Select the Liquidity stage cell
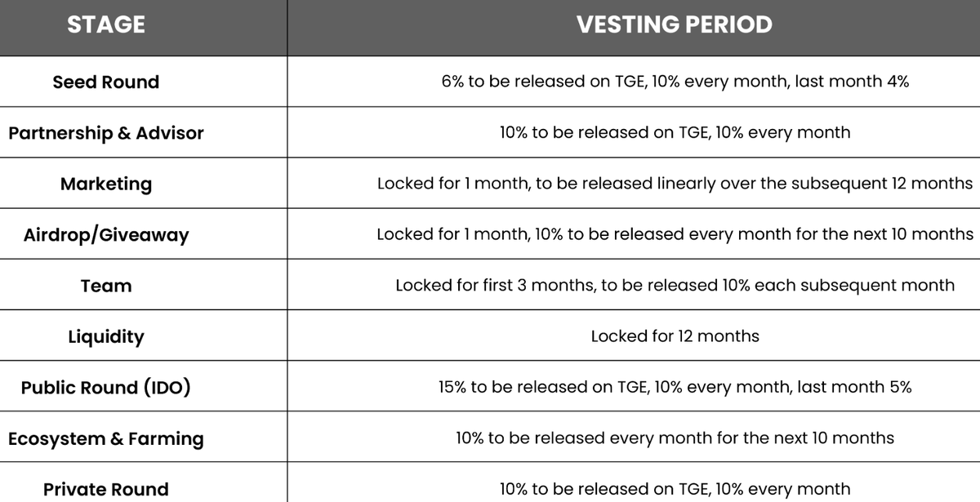The width and height of the screenshot is (980, 502). (x=106, y=336)
